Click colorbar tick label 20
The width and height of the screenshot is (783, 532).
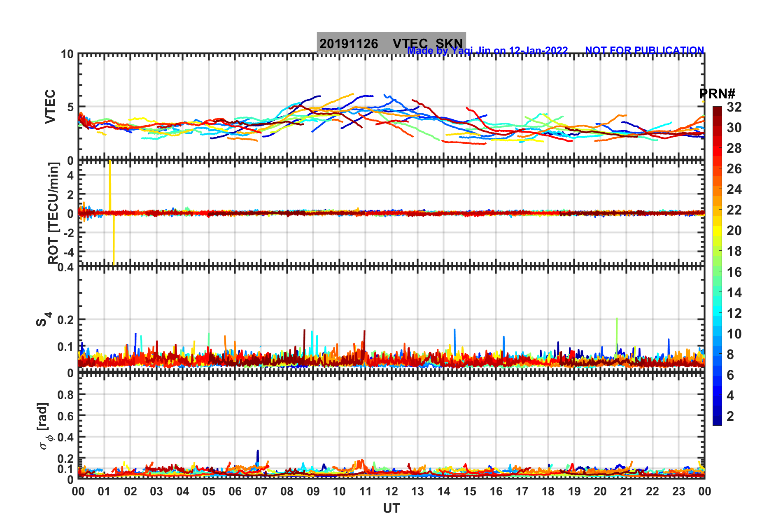pos(734,231)
